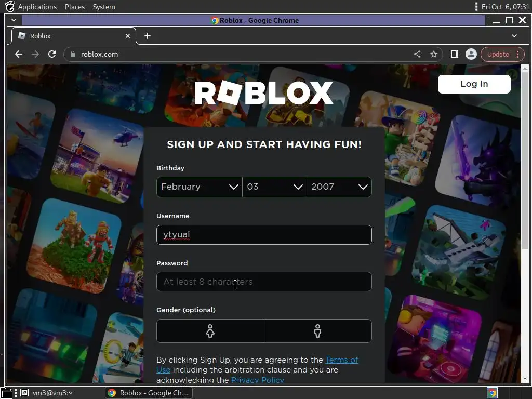Click the scrollbar down arrow
The width and height of the screenshot is (532, 399).
525,379
